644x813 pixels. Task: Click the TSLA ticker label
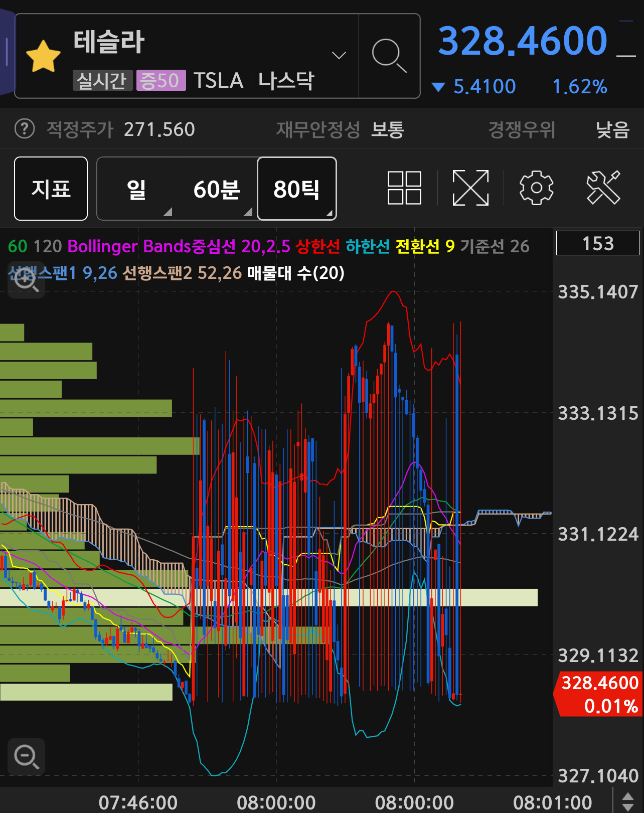[x=218, y=80]
